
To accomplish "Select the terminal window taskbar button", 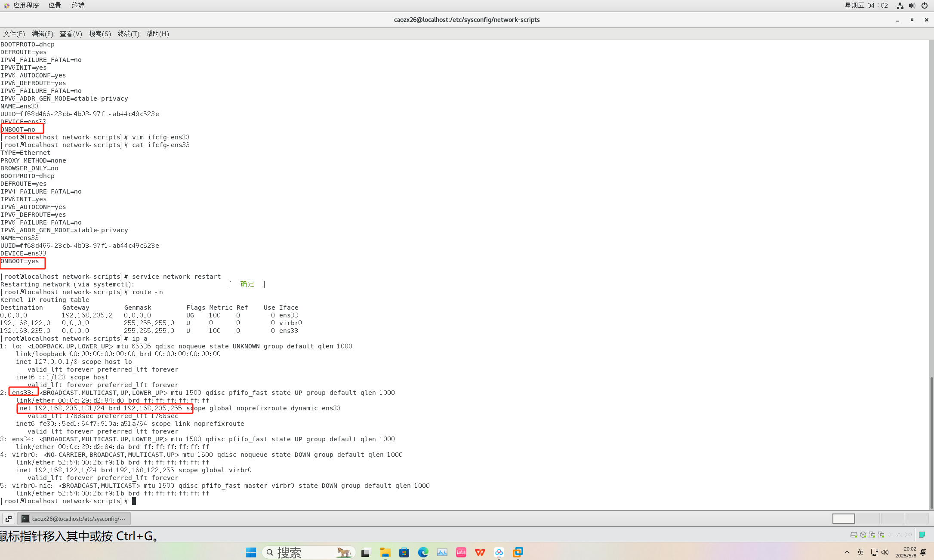I will pyautogui.click(x=74, y=519).
